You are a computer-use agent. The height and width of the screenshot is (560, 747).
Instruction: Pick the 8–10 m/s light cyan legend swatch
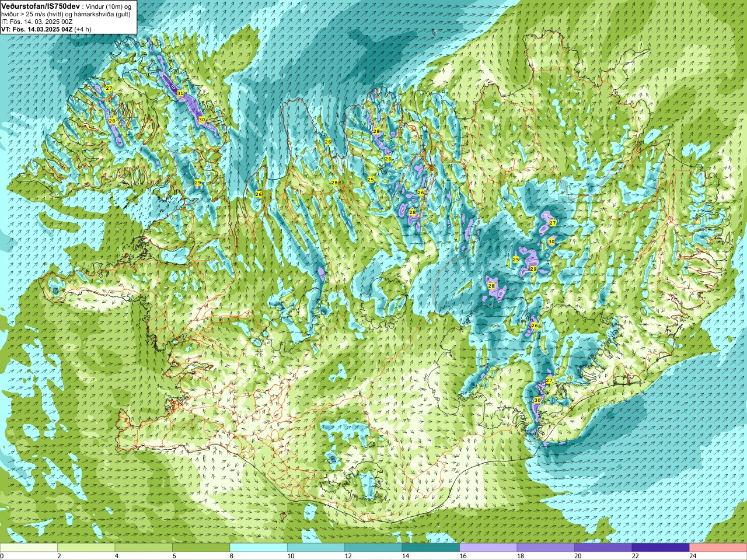click(x=259, y=548)
